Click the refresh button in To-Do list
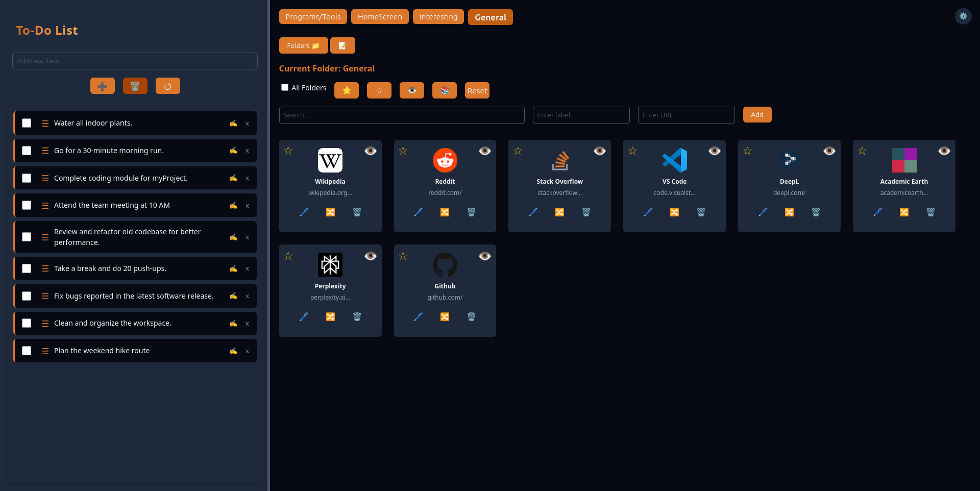980x491 pixels. pyautogui.click(x=167, y=86)
